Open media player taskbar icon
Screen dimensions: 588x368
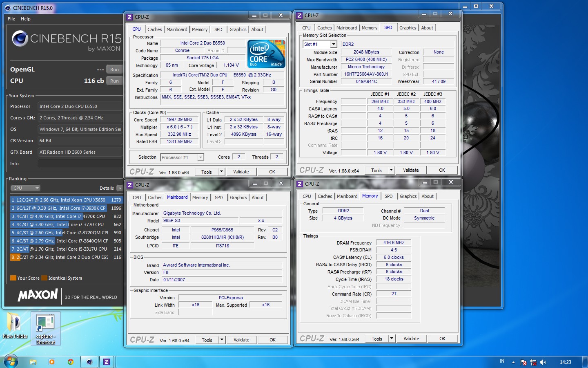click(x=52, y=362)
